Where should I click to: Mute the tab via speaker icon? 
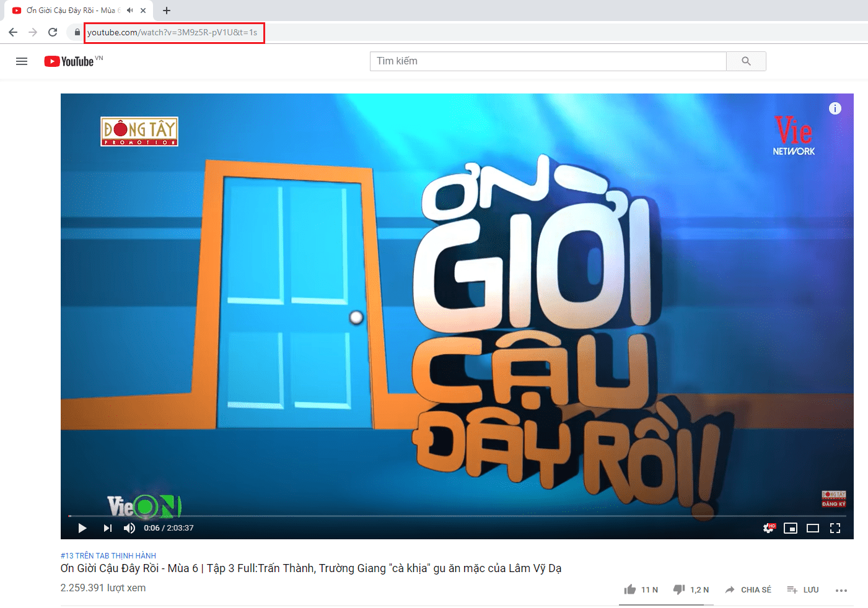click(129, 11)
